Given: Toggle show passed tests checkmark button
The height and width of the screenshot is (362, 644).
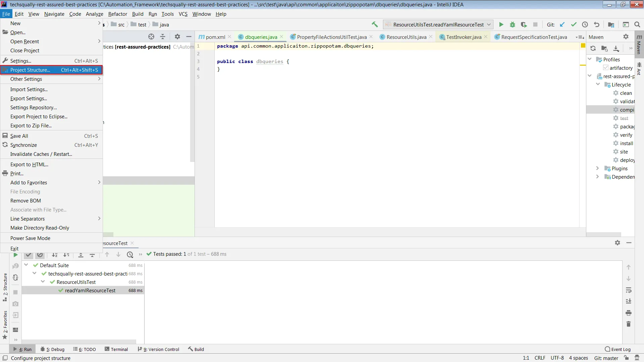Looking at the screenshot, I should point(29,255).
